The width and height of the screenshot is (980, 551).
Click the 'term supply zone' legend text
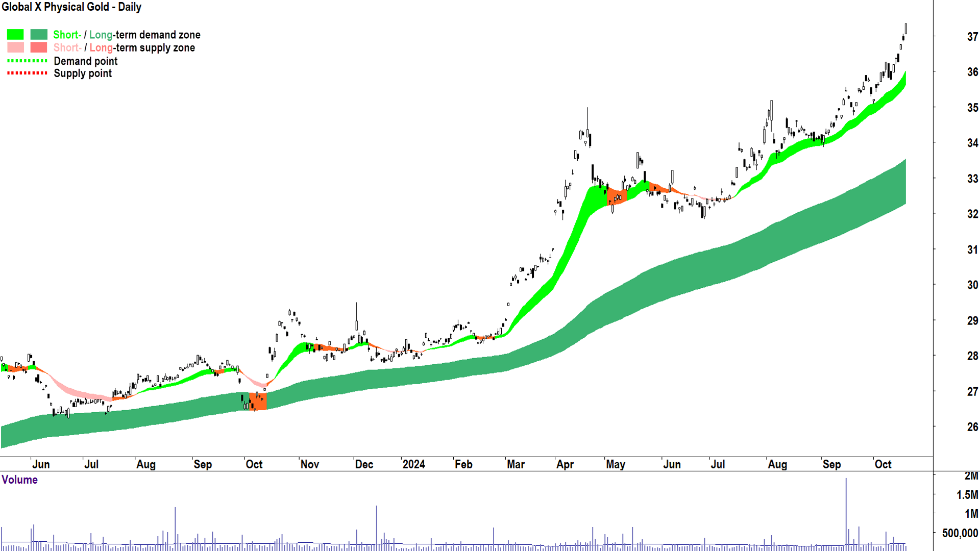155,47
